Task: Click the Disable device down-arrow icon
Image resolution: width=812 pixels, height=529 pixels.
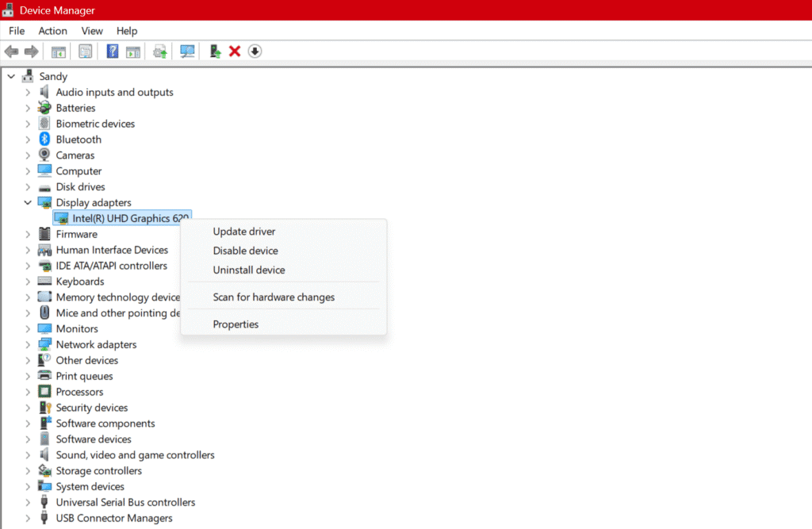Action: pyautogui.click(x=254, y=51)
